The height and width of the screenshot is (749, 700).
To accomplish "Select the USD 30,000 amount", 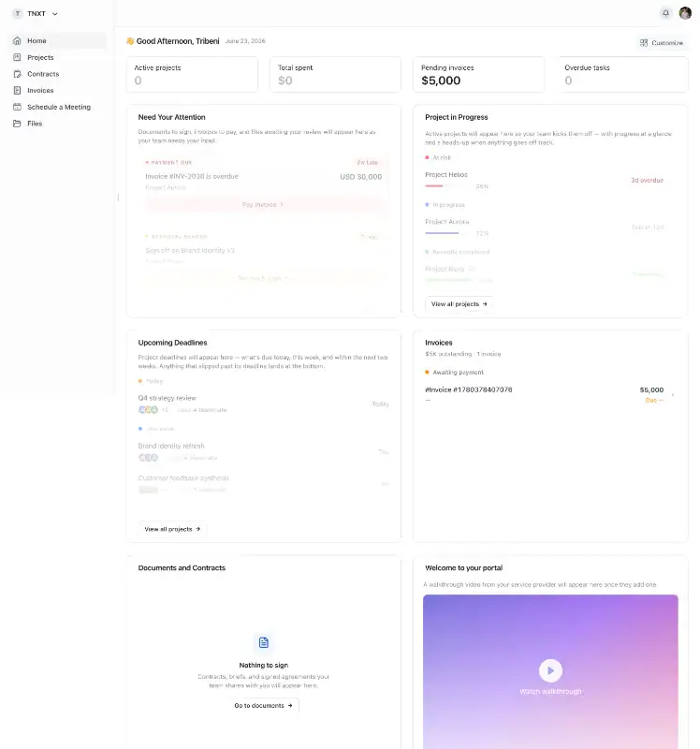I will click(361, 177).
